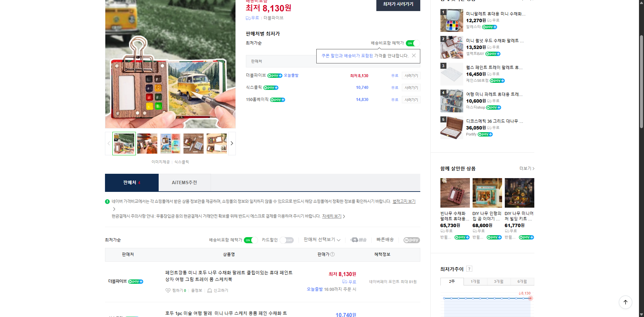Click the scroll-to-top arrow button
This screenshot has width=644, height=317.
pos(625,302)
